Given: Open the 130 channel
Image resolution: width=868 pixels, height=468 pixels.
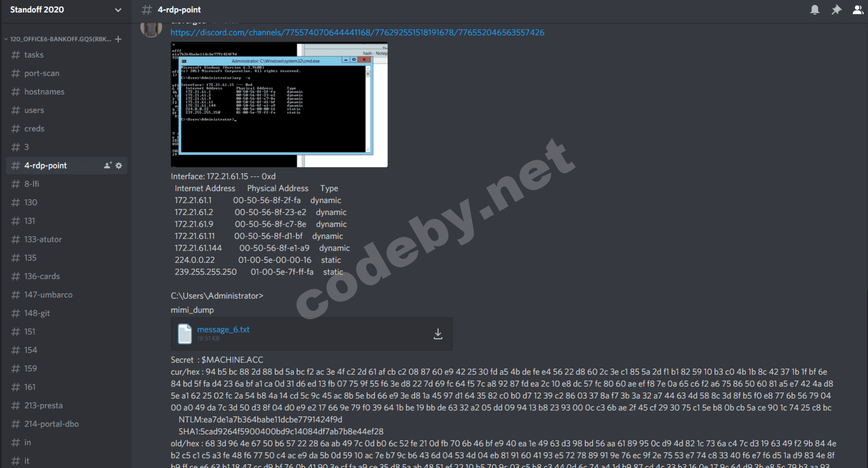Looking at the screenshot, I should pos(66,203).
